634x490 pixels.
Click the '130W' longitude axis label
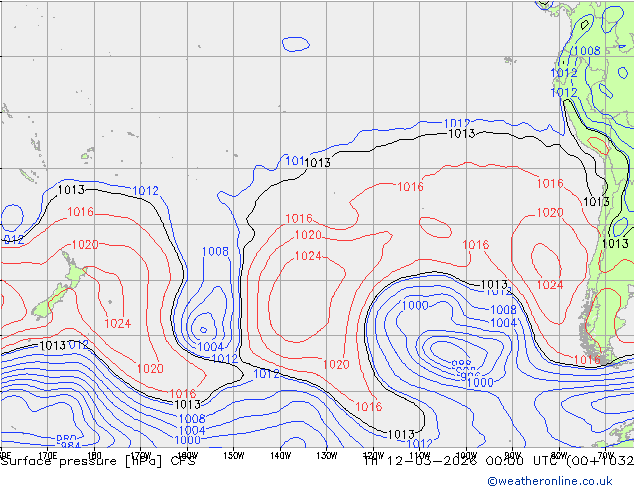[326, 456]
